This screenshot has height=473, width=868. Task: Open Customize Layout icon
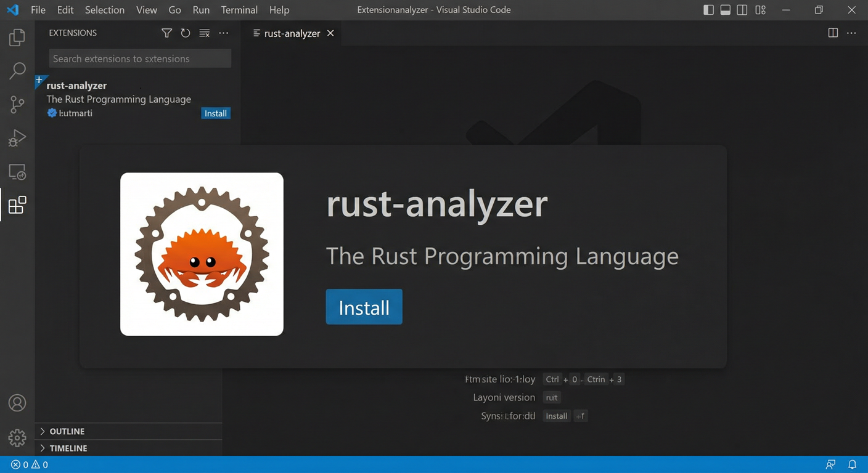point(761,10)
